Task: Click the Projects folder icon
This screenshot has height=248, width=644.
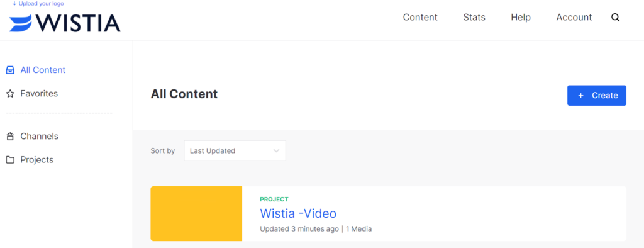Action: point(10,160)
